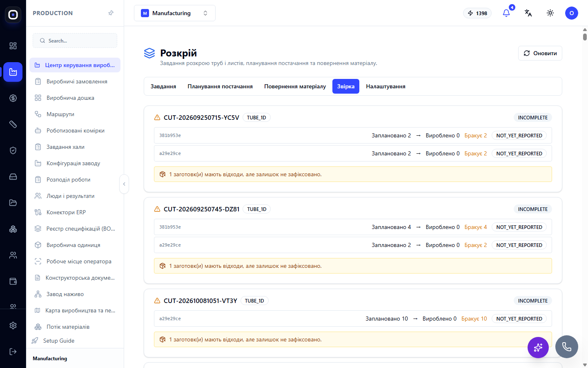The width and height of the screenshot is (588, 368).
Task: Click the CUT-202610081051-VT3Y job title
Action: click(x=200, y=301)
